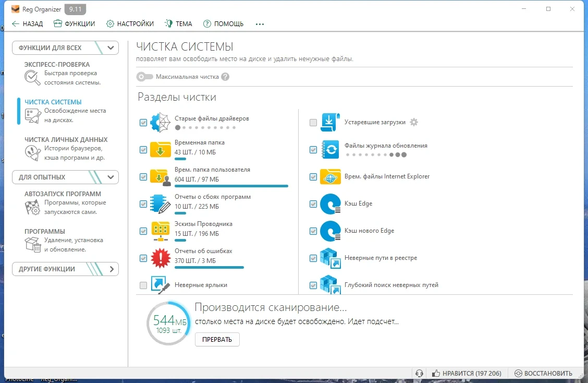Click the user temp folder icon
The width and height of the screenshot is (588, 383).
coord(160,177)
